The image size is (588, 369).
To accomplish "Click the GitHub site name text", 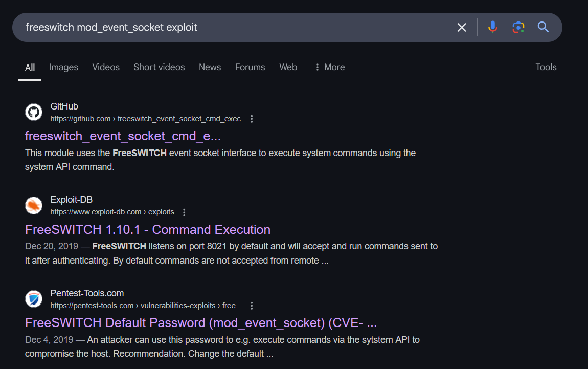I will tap(64, 106).
